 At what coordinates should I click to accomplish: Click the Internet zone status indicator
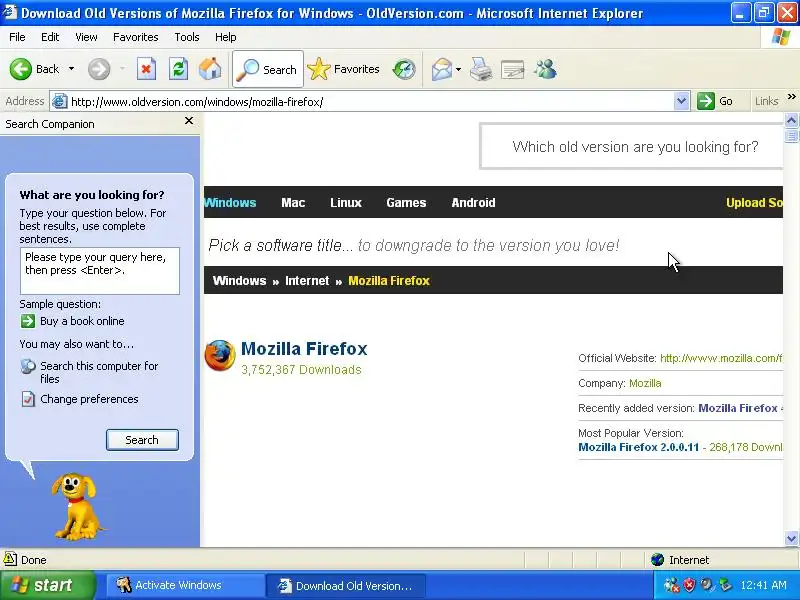(x=681, y=560)
